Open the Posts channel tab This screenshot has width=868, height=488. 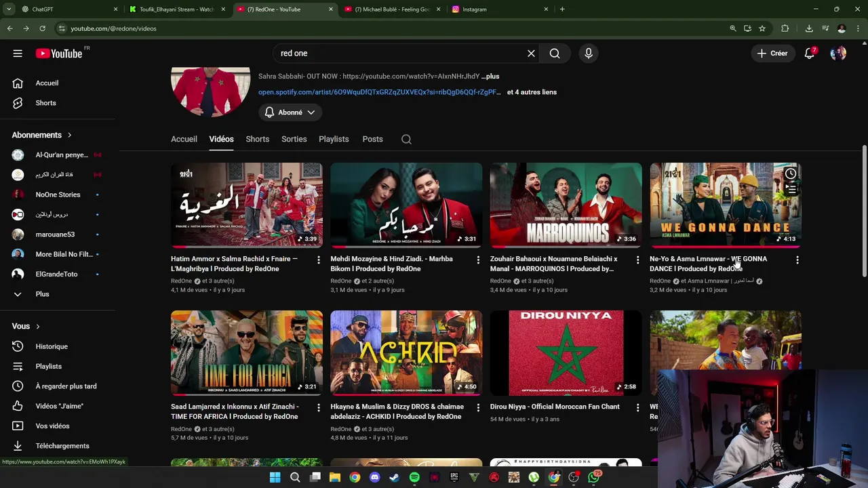pos(372,139)
